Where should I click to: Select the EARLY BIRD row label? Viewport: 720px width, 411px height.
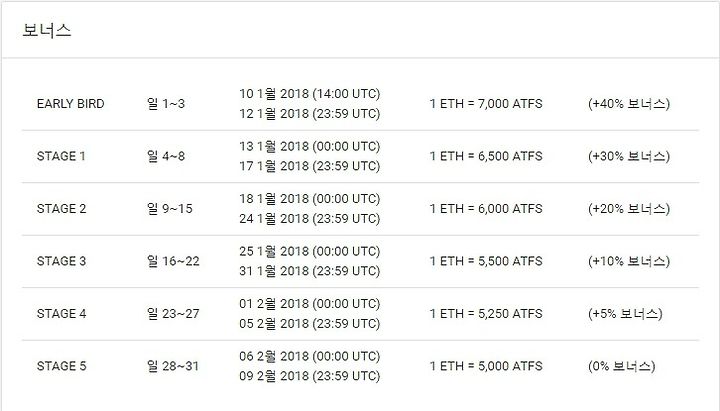71,104
